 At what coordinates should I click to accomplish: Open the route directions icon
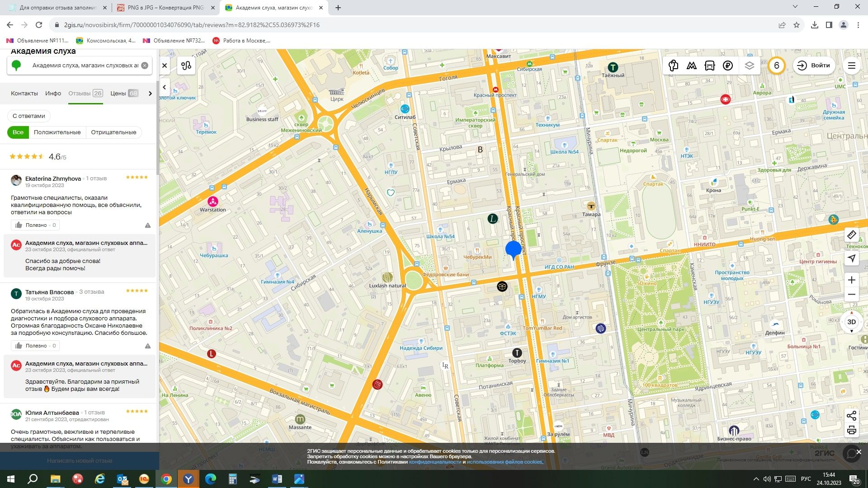click(186, 66)
